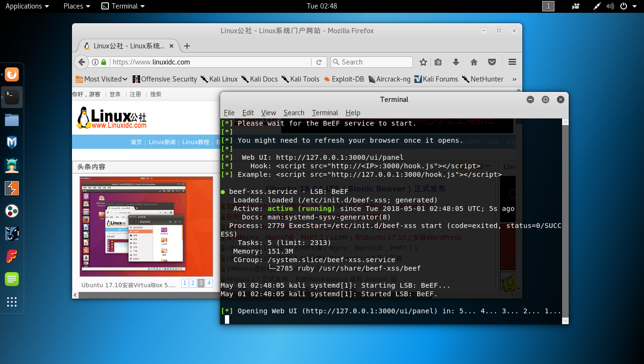The width and height of the screenshot is (644, 364).
Task: Open the View menu in Terminal
Action: tap(268, 113)
